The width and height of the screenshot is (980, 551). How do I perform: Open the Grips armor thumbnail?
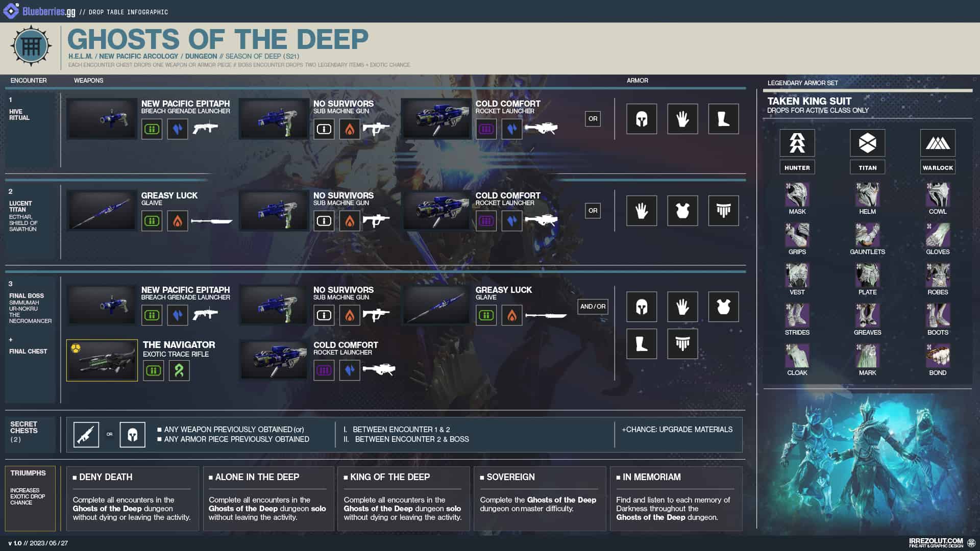pyautogui.click(x=797, y=235)
